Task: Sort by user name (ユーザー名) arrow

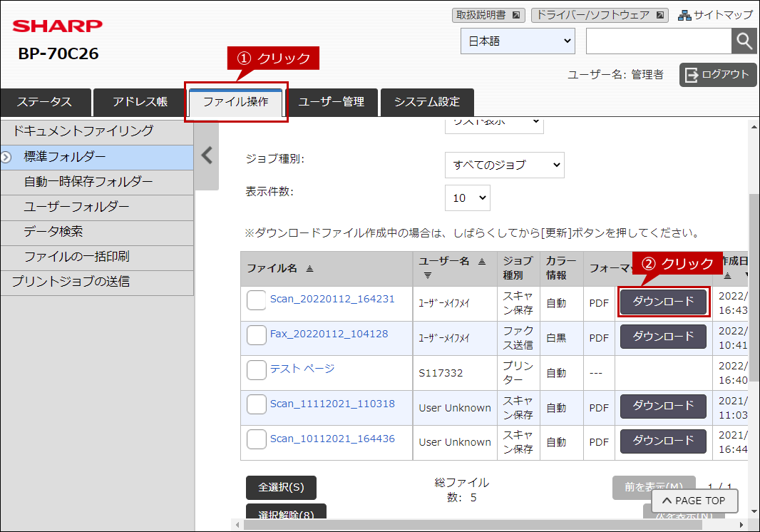Action: click(x=481, y=261)
